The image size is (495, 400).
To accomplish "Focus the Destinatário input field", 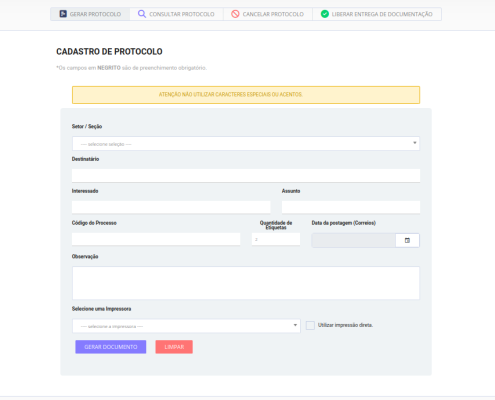I will coord(246,175).
